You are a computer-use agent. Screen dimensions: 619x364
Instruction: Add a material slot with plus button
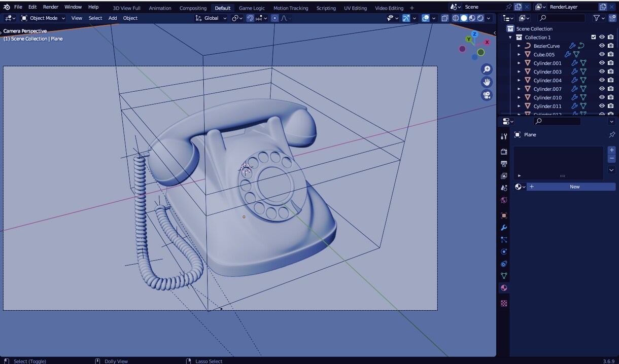611,150
